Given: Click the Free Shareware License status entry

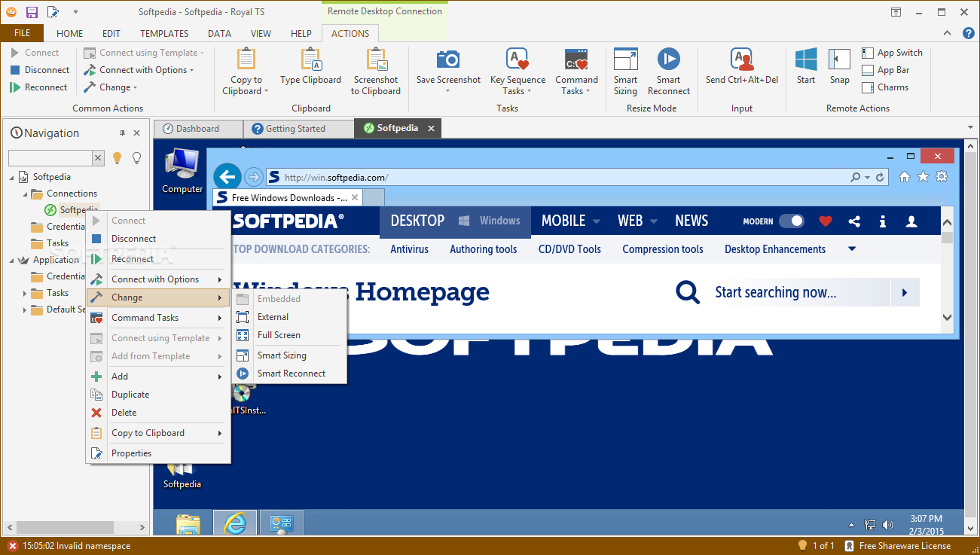Looking at the screenshot, I should pyautogui.click(x=898, y=546).
